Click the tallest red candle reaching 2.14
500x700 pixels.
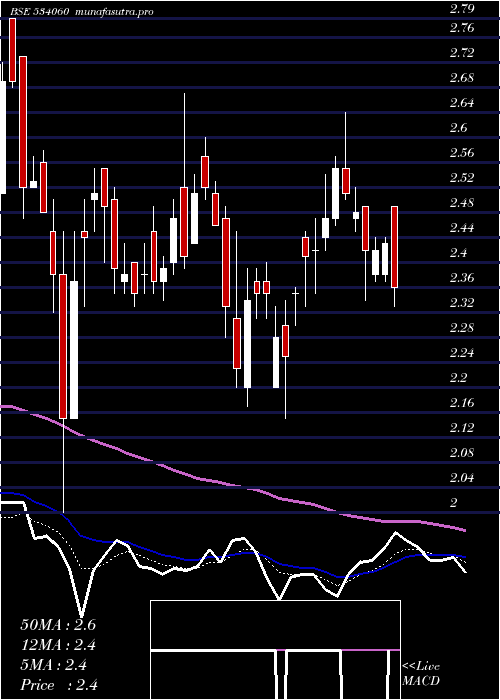click(x=63, y=346)
